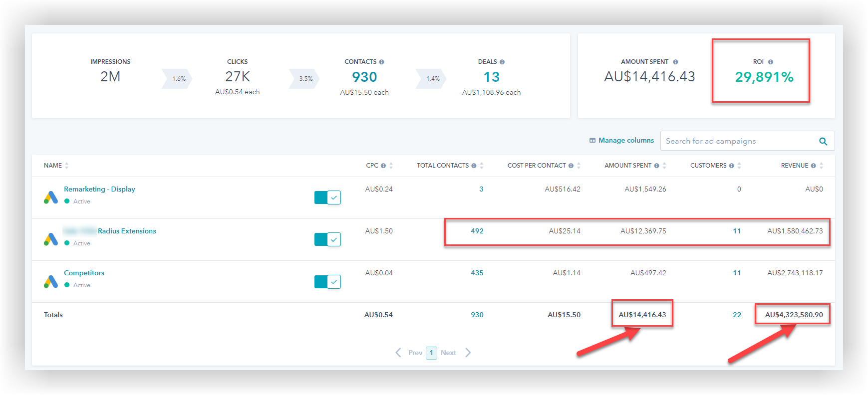Sort table by Name column arrows
Image resolution: width=868 pixels, height=395 pixels.
[66, 166]
